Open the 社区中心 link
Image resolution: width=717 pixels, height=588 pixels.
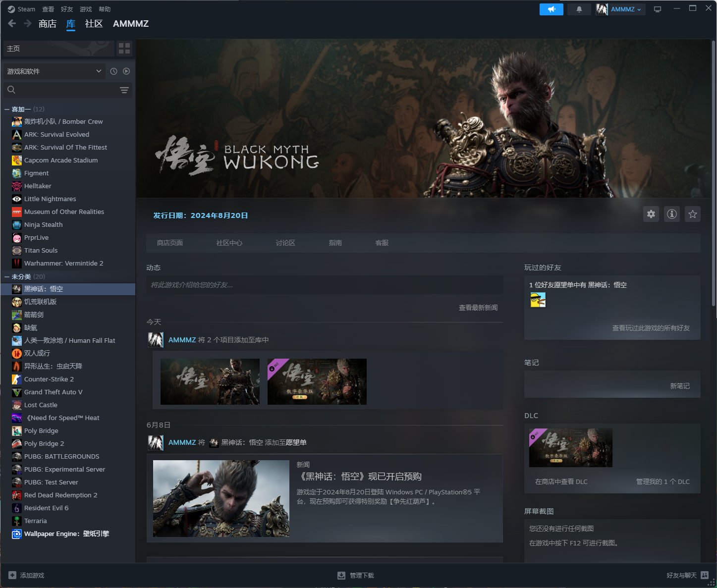[229, 243]
